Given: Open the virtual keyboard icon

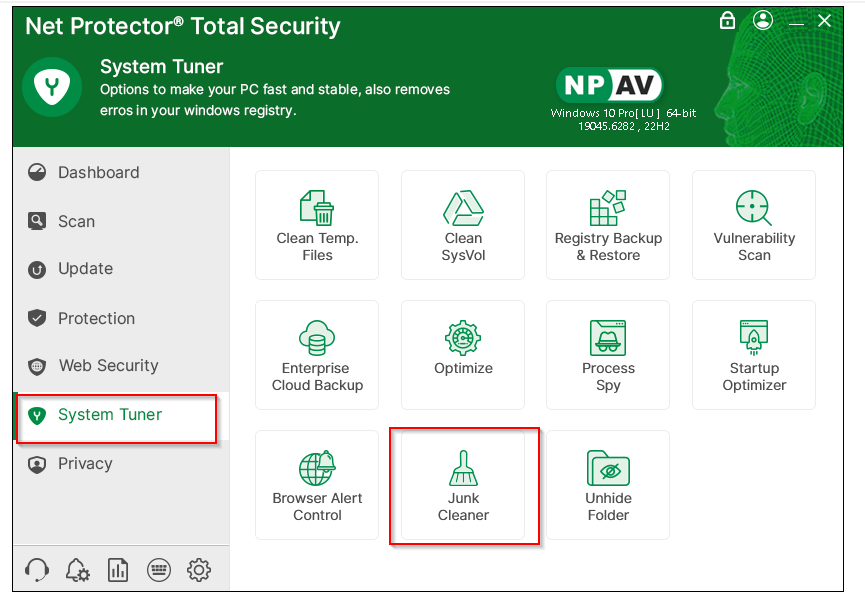Looking at the screenshot, I should [158, 570].
